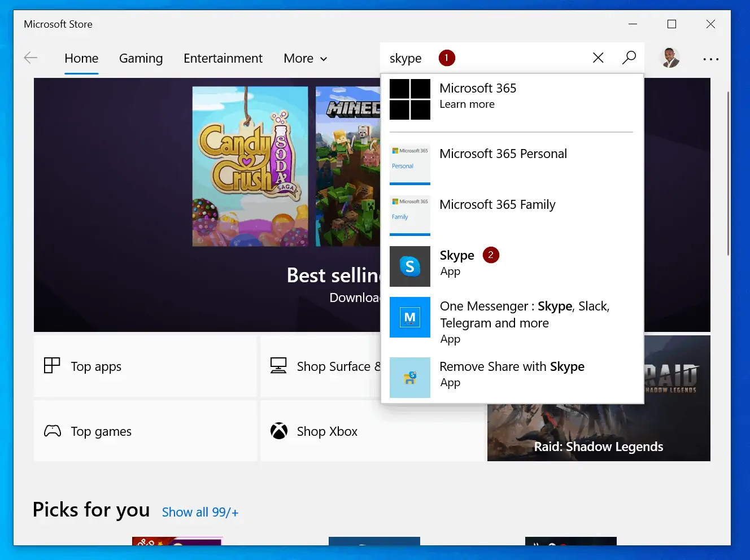Click the Candy Crush Soda Saga thumbnail
Screen dimensions: 750x560
250,167
